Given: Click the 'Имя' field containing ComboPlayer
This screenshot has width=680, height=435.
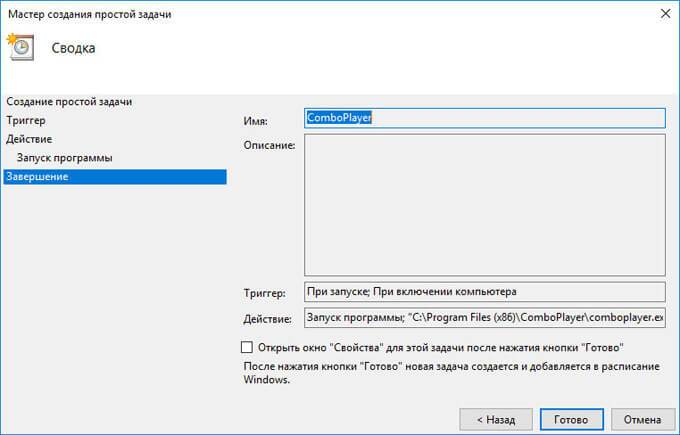Looking at the screenshot, I should pyautogui.click(x=484, y=118).
